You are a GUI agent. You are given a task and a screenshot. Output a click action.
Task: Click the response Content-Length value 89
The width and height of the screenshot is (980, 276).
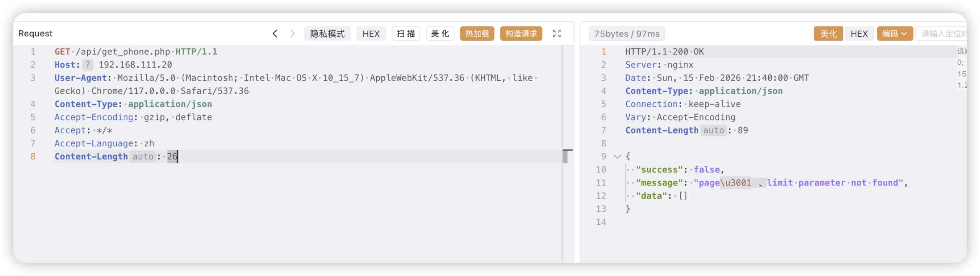pyautogui.click(x=743, y=130)
